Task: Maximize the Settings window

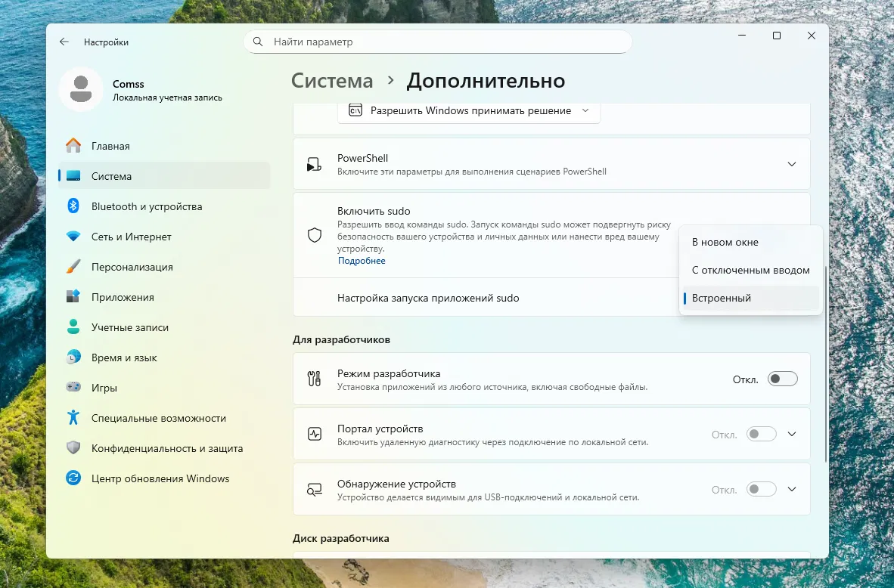Action: [x=777, y=36]
